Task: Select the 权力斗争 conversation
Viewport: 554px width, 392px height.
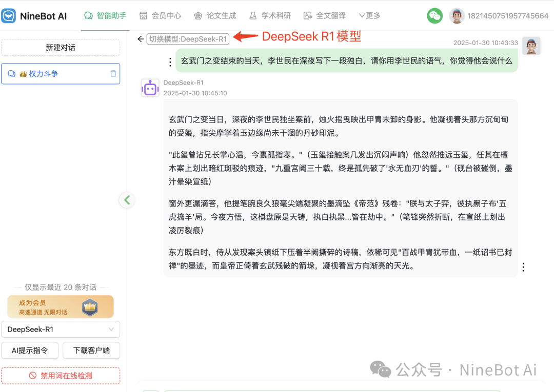Action: click(x=61, y=74)
